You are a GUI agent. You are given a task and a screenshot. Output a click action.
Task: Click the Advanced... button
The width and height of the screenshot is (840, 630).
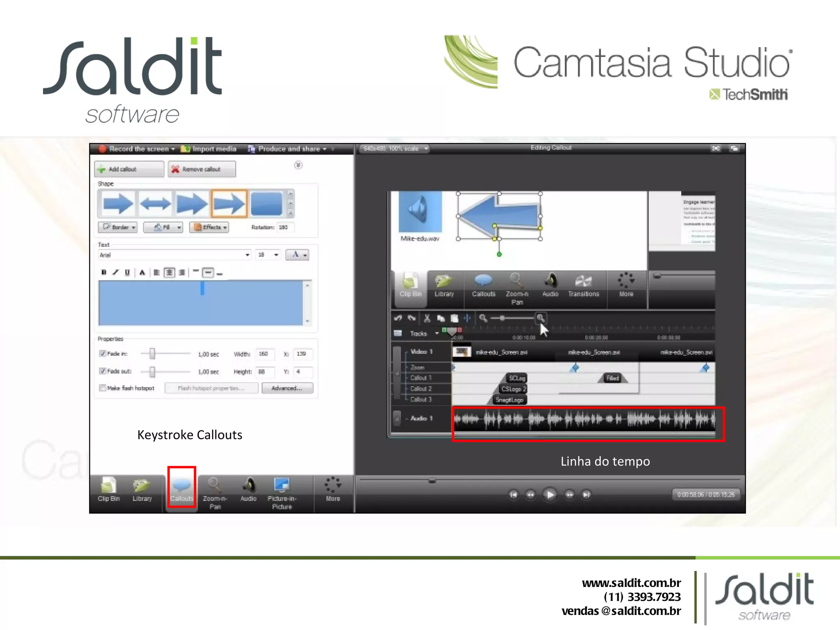[x=287, y=388]
